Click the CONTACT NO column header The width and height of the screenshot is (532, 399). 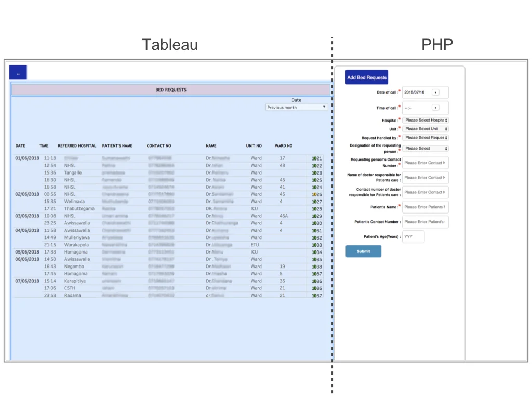tap(159, 145)
